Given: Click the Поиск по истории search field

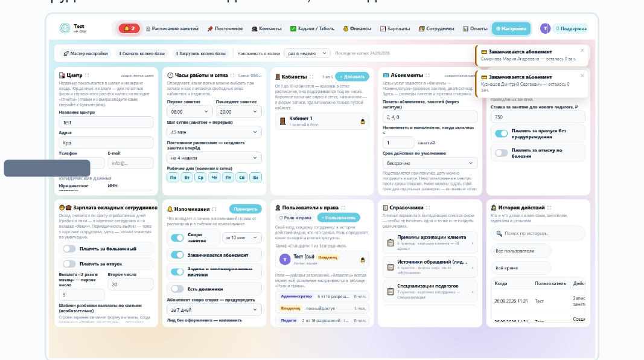Looking at the screenshot, I should (538, 233).
